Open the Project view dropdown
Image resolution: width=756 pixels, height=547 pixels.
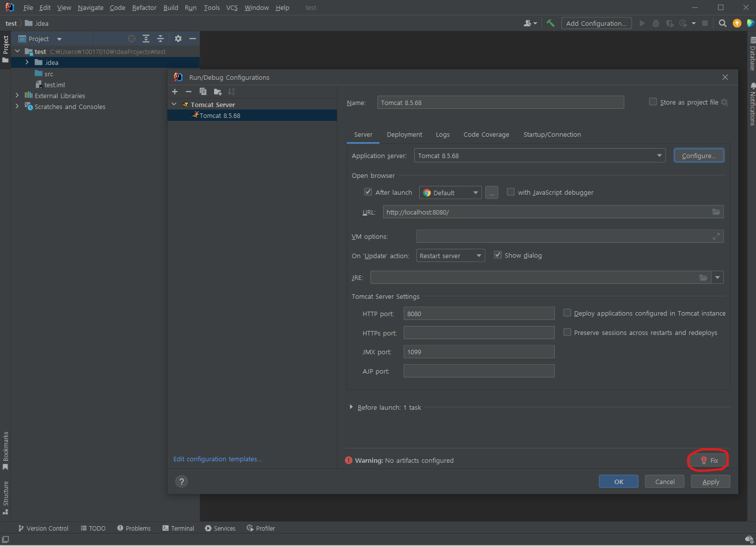[59, 39]
